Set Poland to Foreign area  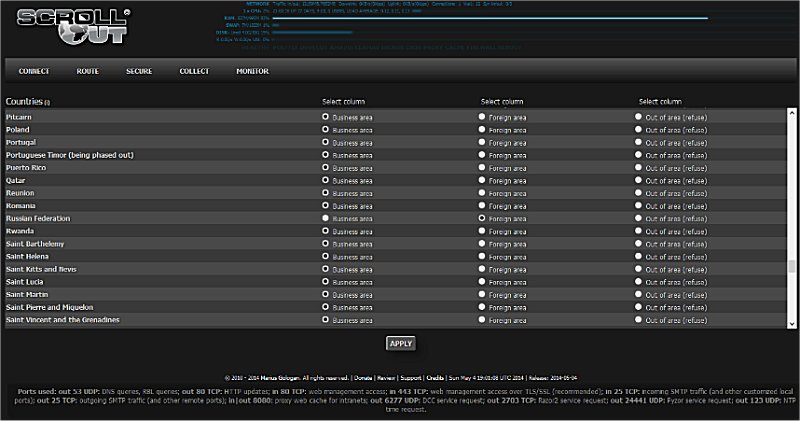(482, 130)
